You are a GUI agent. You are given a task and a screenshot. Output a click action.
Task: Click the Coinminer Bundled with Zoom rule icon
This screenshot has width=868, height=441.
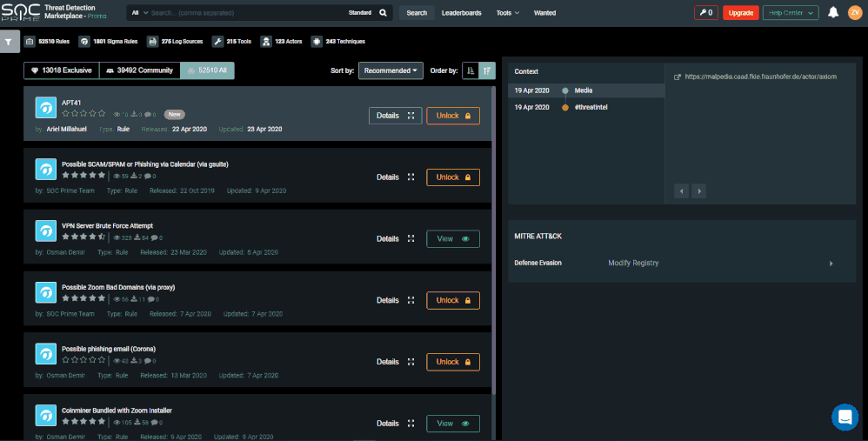pos(46,416)
